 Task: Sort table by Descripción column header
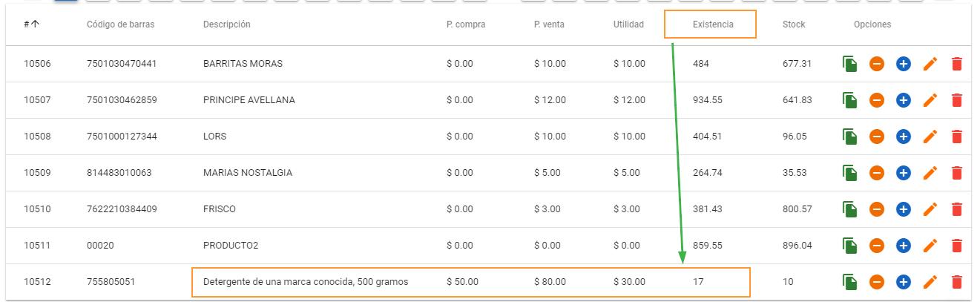pyautogui.click(x=226, y=24)
